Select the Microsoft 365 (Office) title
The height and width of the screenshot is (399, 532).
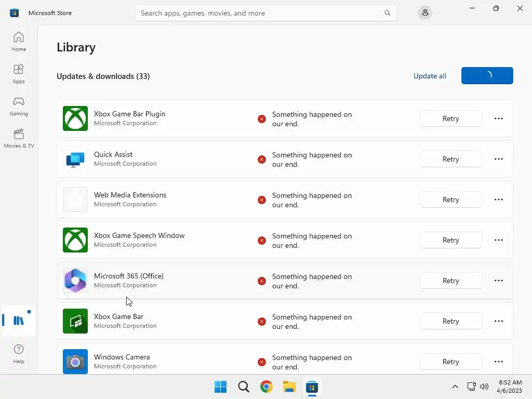click(129, 276)
